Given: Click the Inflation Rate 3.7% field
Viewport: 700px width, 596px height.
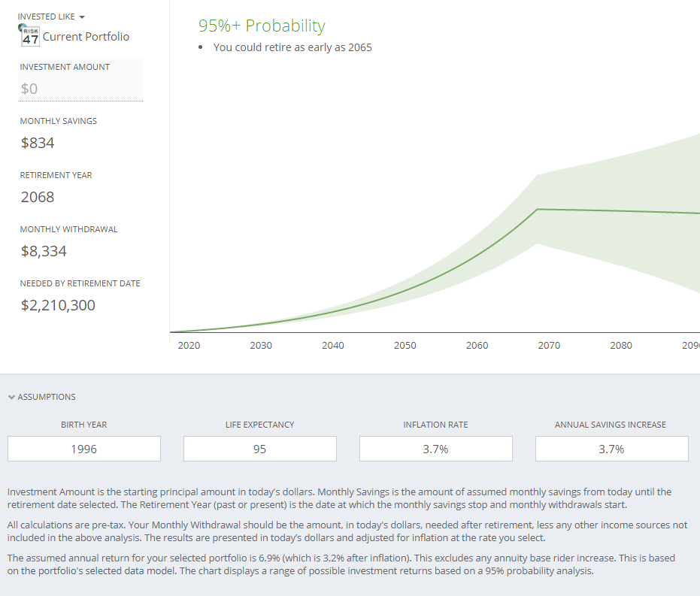Looking at the screenshot, I should click(x=436, y=449).
